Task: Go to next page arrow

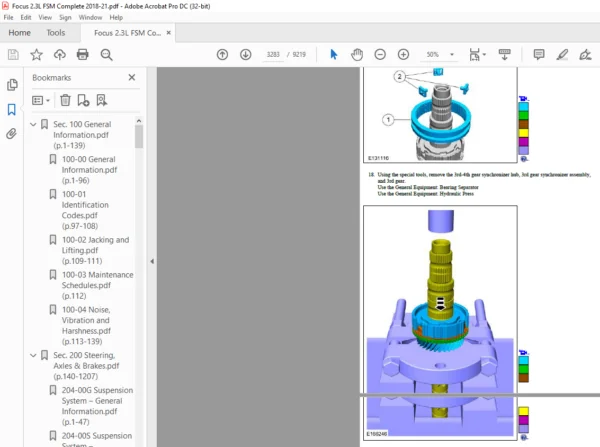Action: coord(246,55)
